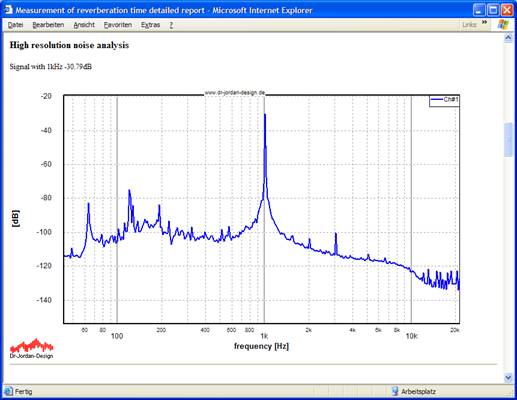
Task: Maximize the Internet Explorer window
Action: pos(493,10)
